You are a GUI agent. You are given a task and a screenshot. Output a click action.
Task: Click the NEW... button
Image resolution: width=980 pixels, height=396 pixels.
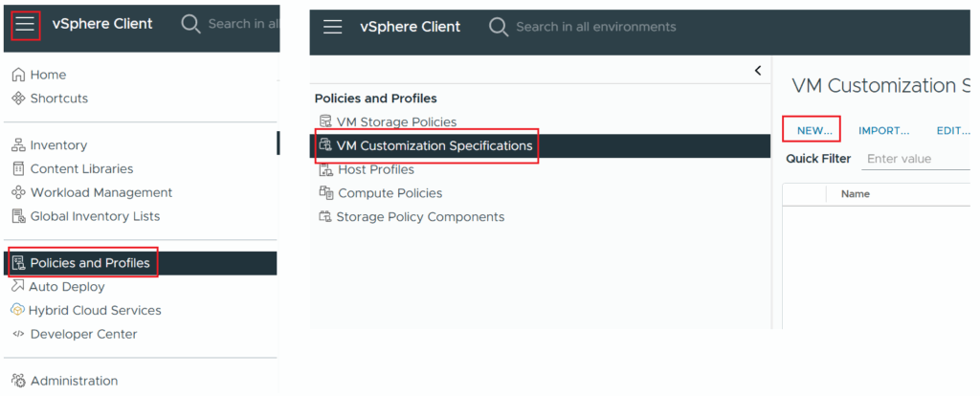coord(814,130)
